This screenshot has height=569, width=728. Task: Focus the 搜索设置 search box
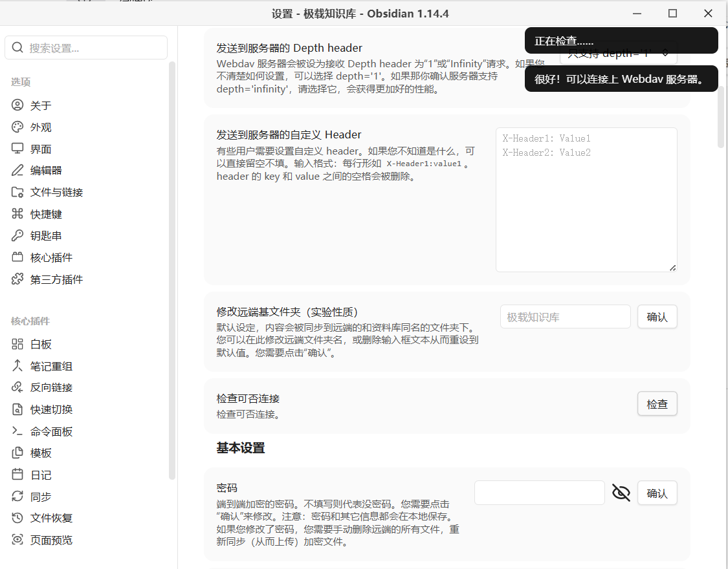(x=86, y=48)
